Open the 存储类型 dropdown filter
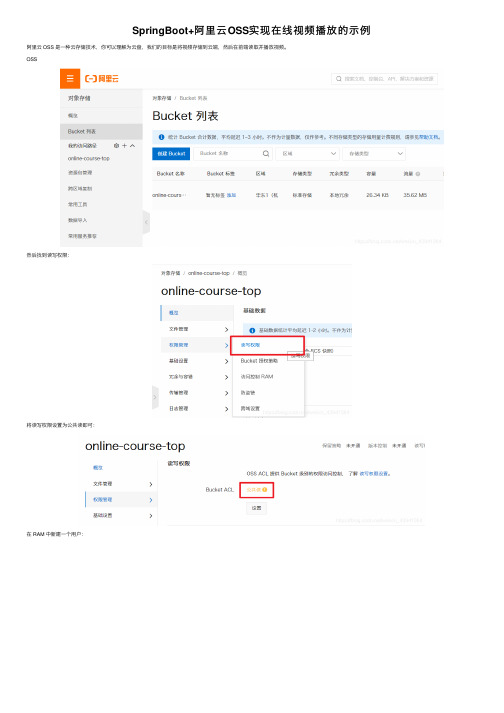This screenshot has width=504, height=713. pyautogui.click(x=374, y=154)
